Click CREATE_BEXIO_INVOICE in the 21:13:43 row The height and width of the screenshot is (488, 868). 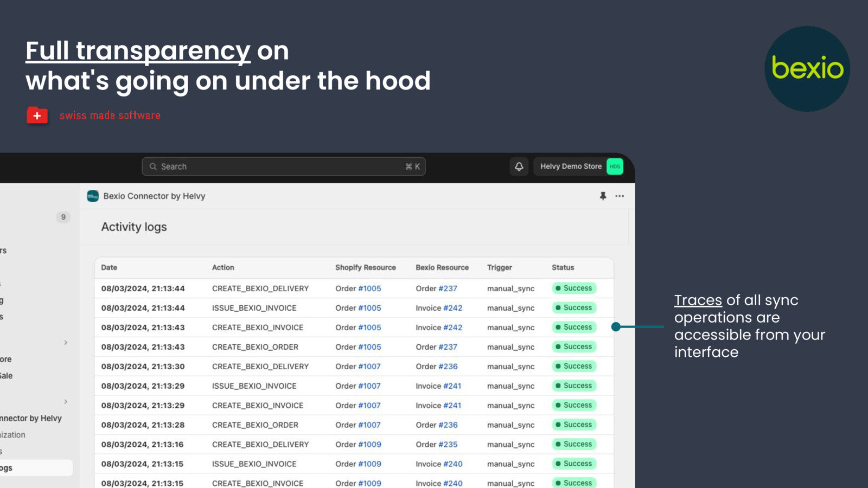pos(258,328)
